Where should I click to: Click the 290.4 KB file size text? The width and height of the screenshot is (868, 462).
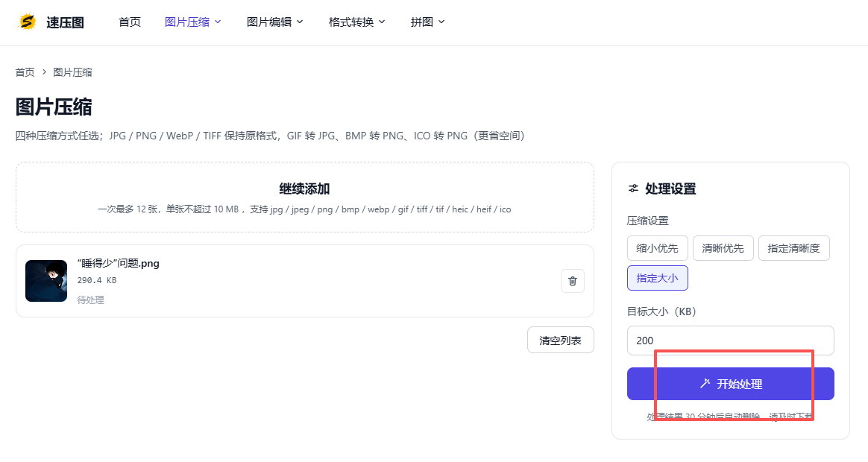pyautogui.click(x=97, y=280)
